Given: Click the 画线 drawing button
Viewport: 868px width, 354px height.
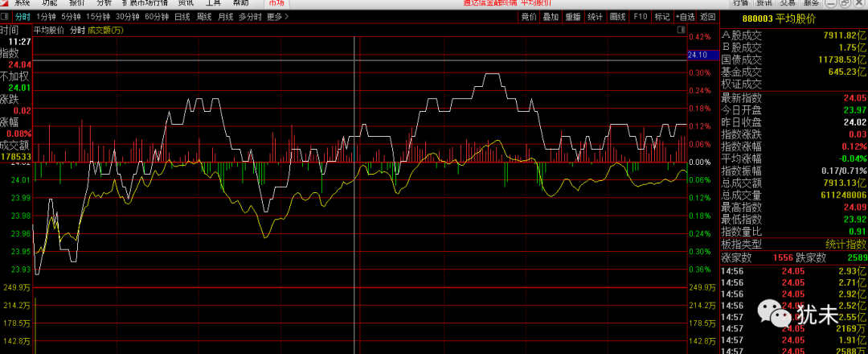Looking at the screenshot, I should coord(617,17).
